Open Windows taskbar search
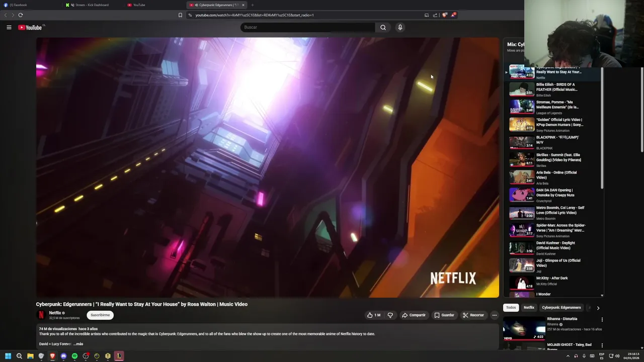This screenshot has width=644, height=362. tap(19, 356)
